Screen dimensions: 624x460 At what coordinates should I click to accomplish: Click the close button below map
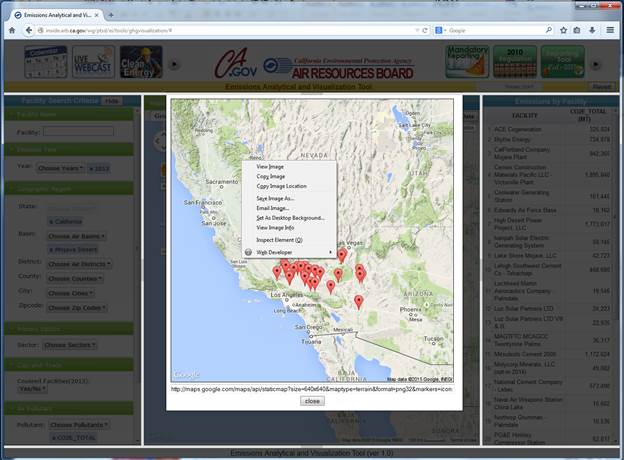[x=312, y=400]
